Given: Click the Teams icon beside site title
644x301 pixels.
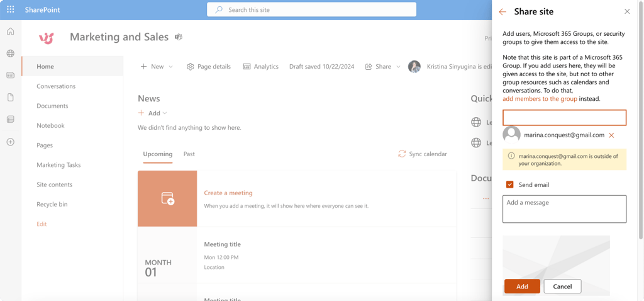Looking at the screenshot, I should (178, 37).
